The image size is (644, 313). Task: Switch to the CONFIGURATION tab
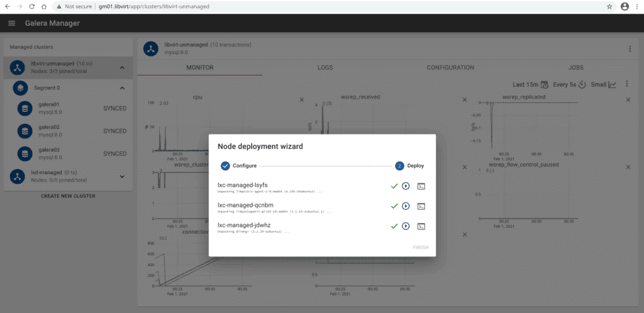(450, 67)
